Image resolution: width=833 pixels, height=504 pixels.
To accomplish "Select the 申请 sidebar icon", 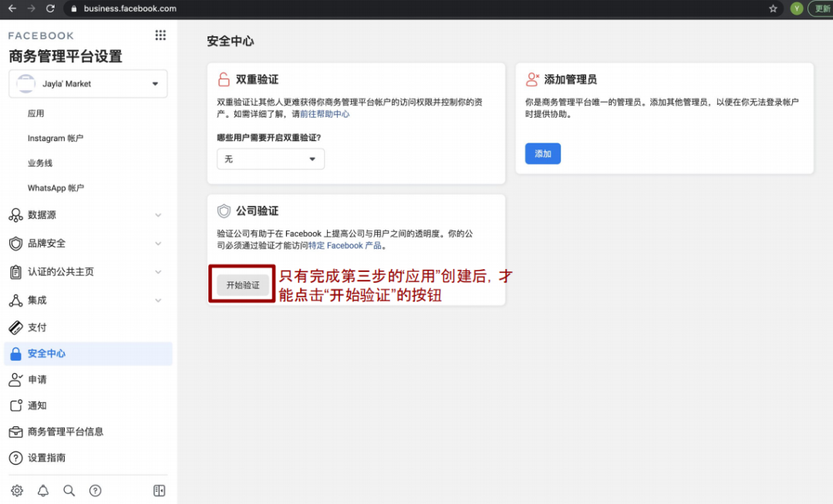I will pyautogui.click(x=17, y=379).
